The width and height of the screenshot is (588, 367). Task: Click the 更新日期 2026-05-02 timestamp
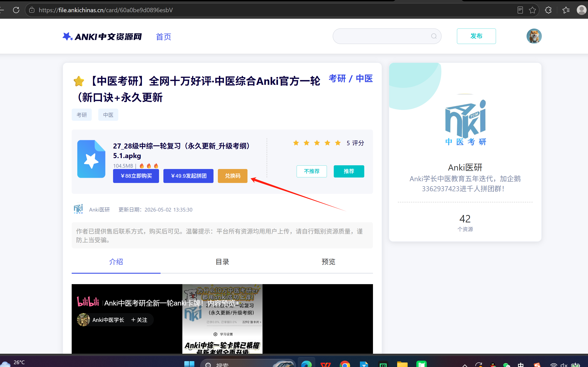coord(155,210)
